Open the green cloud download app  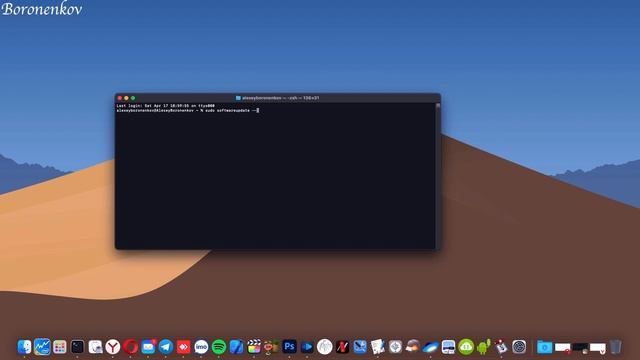click(x=466, y=347)
